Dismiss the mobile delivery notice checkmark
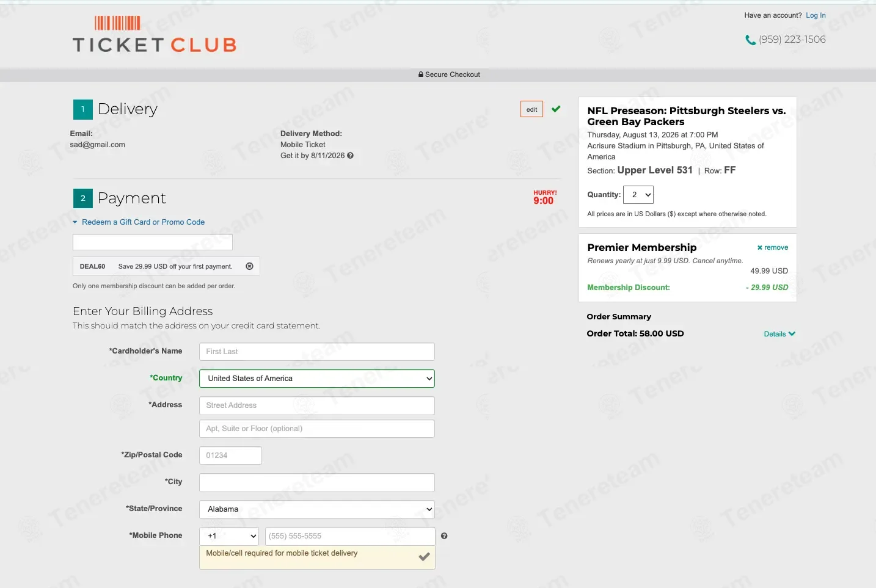The width and height of the screenshot is (876, 588). (424, 557)
